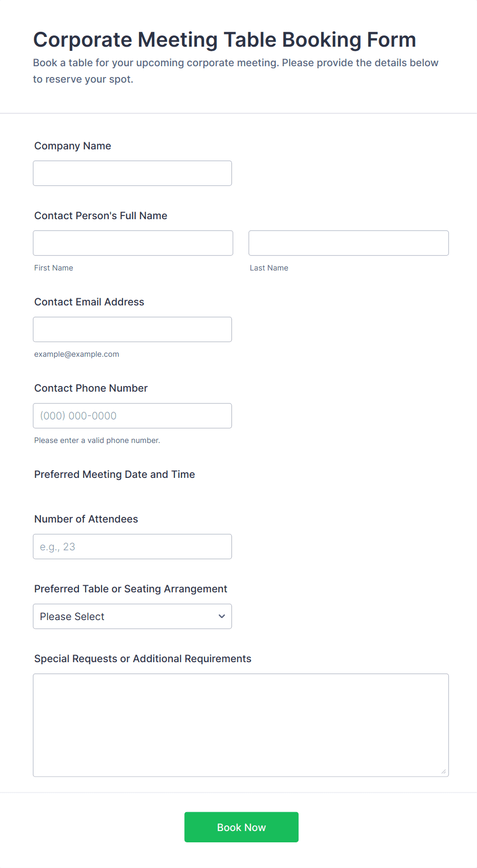Screen dimensions: 477x868
Task: Open the Preferred Table or Seating Arrangement dropdown
Action: tap(132, 616)
